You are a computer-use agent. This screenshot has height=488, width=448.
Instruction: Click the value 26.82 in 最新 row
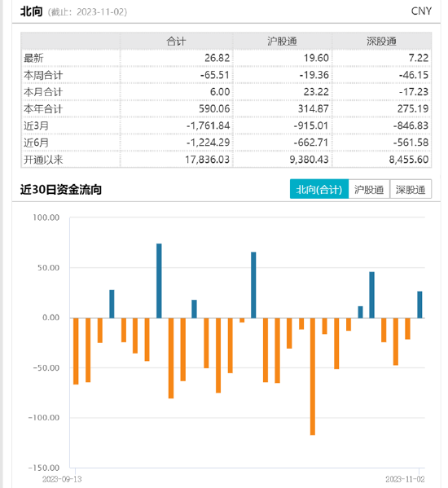pos(217,58)
